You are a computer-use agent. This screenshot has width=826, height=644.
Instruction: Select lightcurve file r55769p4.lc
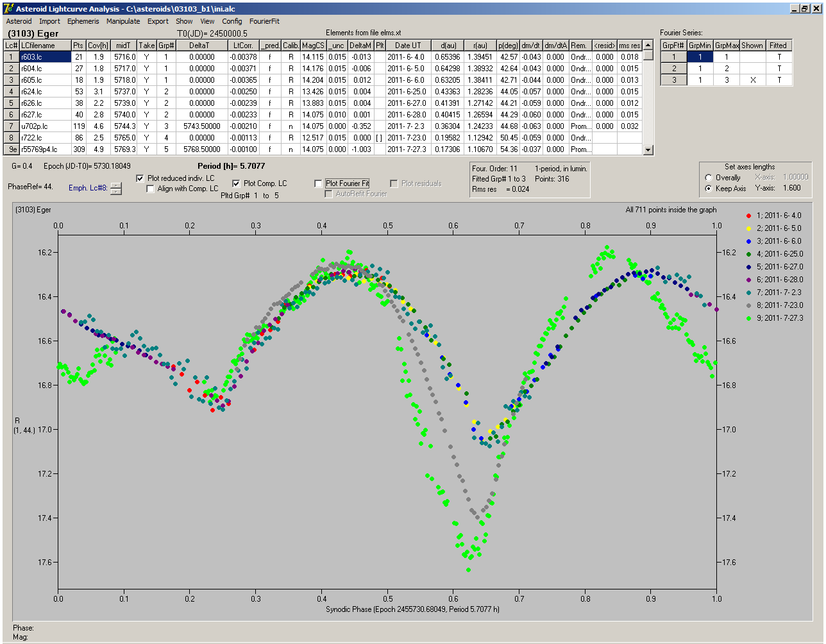[45, 149]
